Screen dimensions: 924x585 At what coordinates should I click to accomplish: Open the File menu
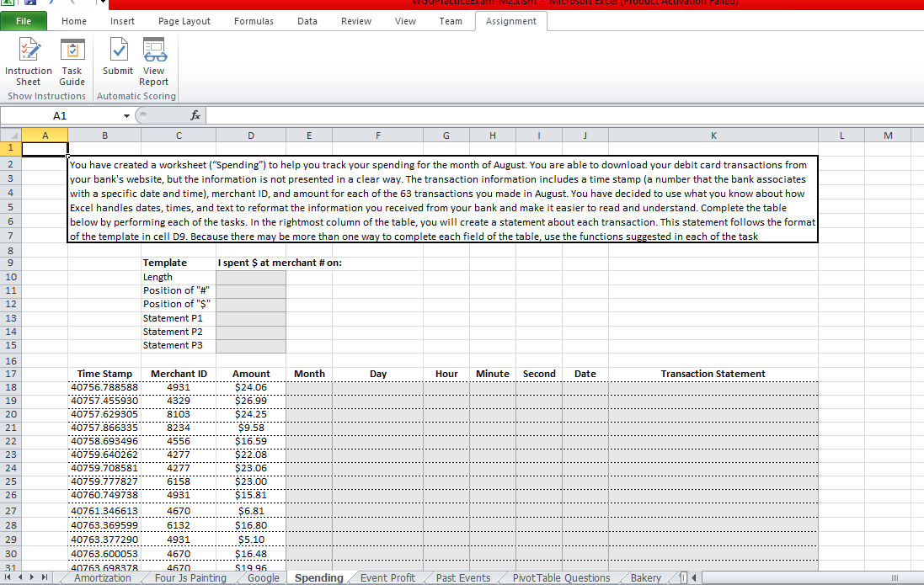point(24,21)
